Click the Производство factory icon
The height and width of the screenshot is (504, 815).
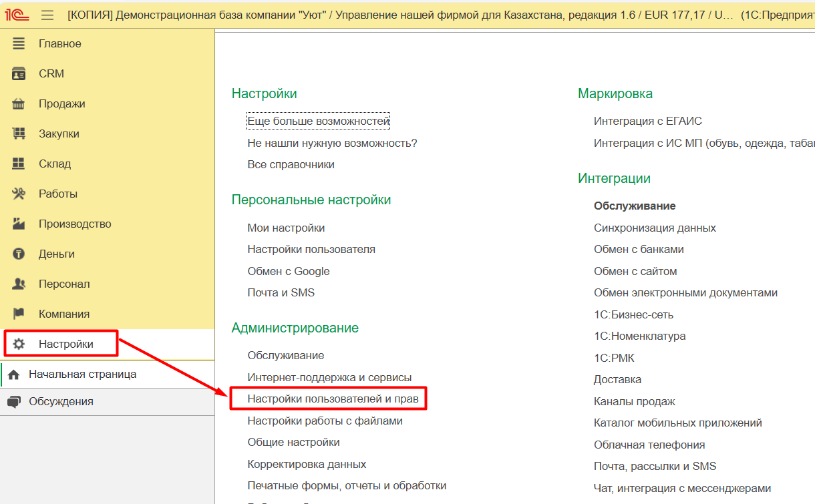19,224
